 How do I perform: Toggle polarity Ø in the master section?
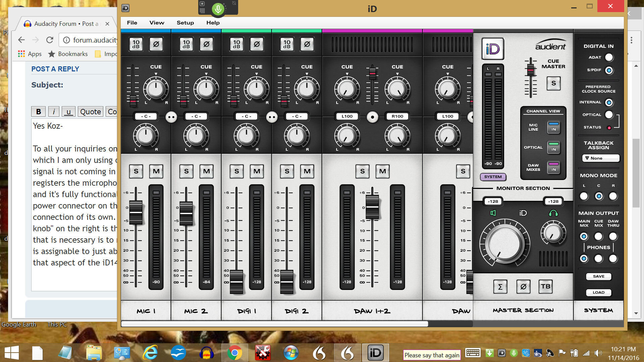pyautogui.click(x=523, y=287)
